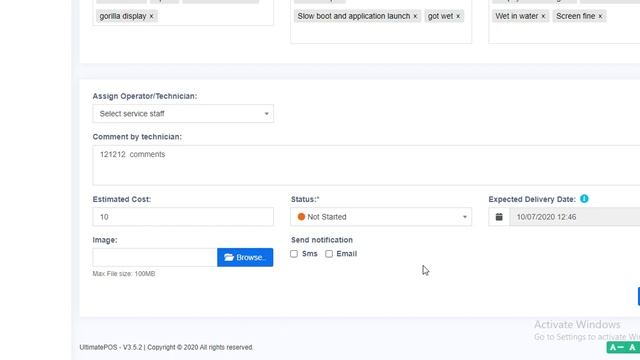Image resolution: width=640 pixels, height=360 pixels.
Task: Remove the 'gorilla display' tag
Action: (x=151, y=16)
